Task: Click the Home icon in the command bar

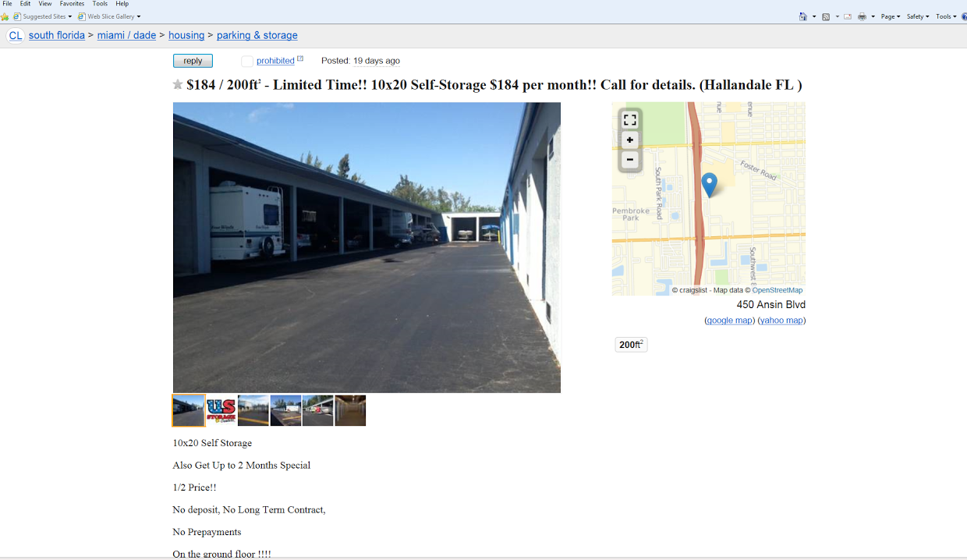Action: point(802,16)
